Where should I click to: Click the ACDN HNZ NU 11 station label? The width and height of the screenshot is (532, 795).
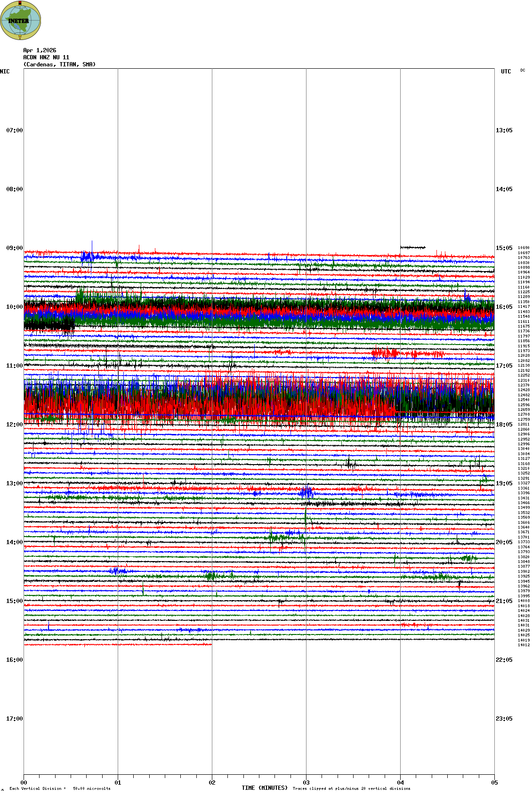pyautogui.click(x=46, y=57)
